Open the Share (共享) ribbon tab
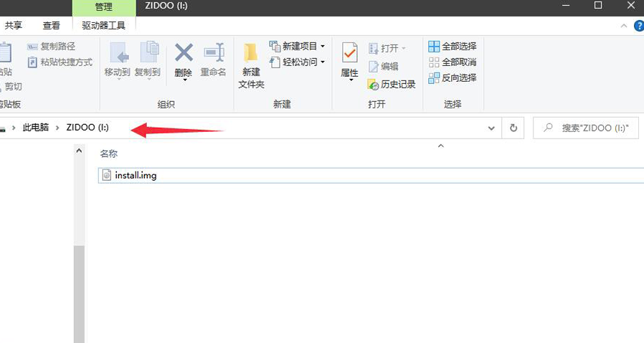 [x=13, y=25]
